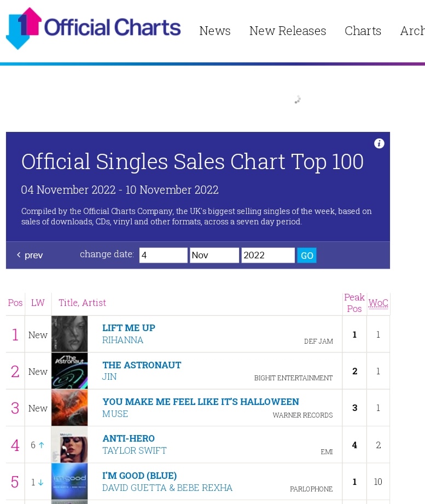Screen dimensions: 425x504
Task: Click the GO button
Action: (307, 255)
